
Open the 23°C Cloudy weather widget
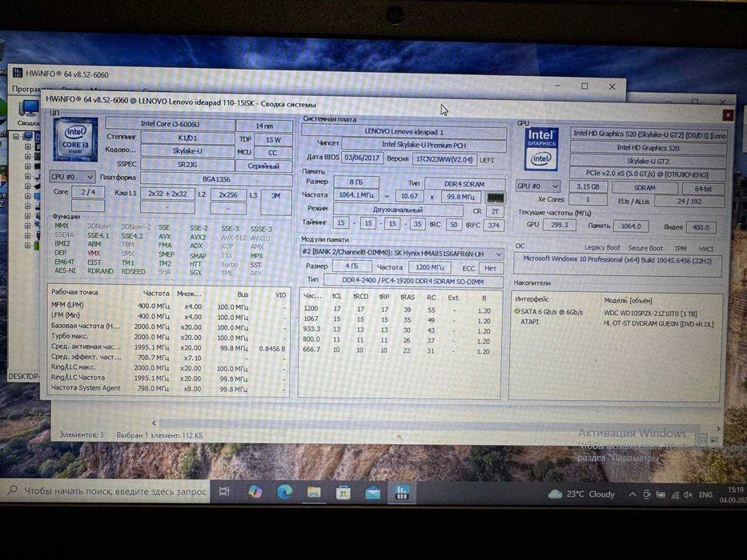[x=581, y=494]
